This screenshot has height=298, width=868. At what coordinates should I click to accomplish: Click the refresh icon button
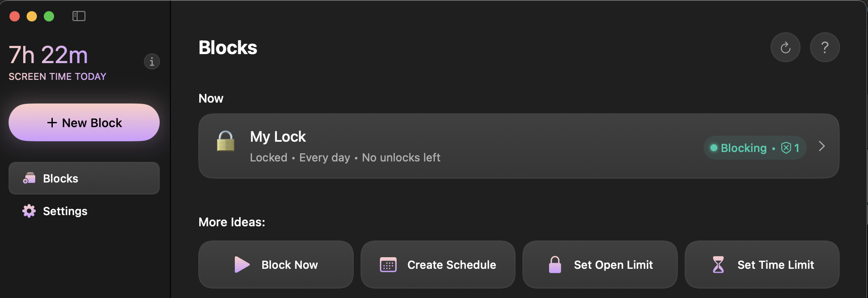[785, 47]
